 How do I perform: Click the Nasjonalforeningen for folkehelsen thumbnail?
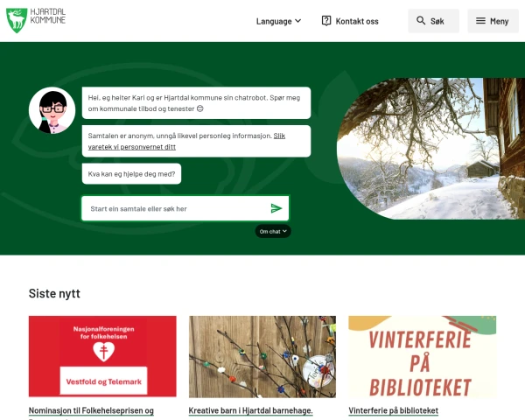click(102, 356)
